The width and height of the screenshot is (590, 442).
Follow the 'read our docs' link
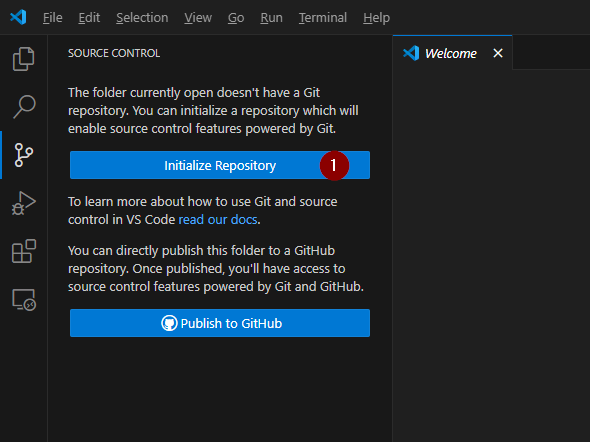[x=218, y=220]
